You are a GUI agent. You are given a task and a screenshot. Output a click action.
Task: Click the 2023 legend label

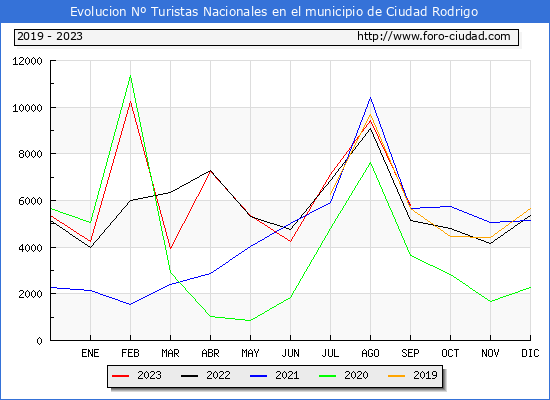pos(149,375)
